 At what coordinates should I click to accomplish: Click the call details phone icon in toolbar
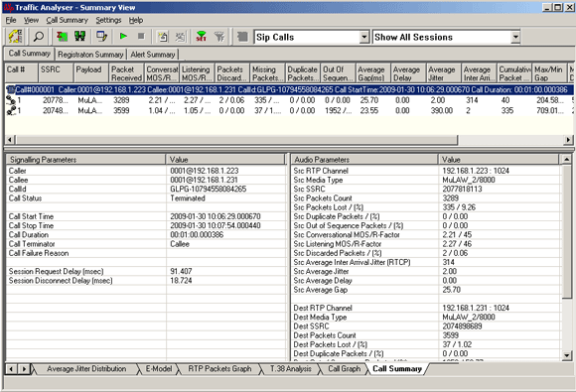[x=16, y=37]
